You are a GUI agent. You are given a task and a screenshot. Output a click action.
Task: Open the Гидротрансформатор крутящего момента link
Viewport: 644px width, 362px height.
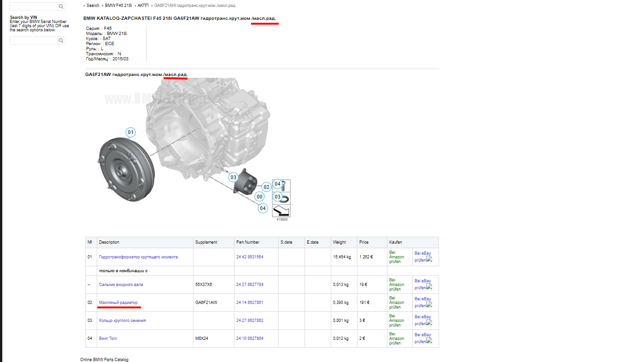138,257
